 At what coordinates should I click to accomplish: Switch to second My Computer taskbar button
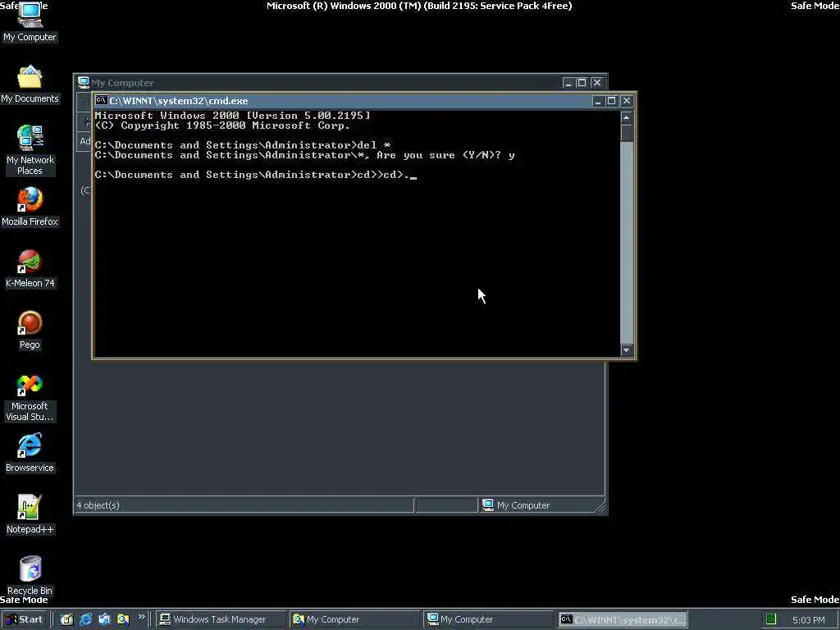[489, 619]
